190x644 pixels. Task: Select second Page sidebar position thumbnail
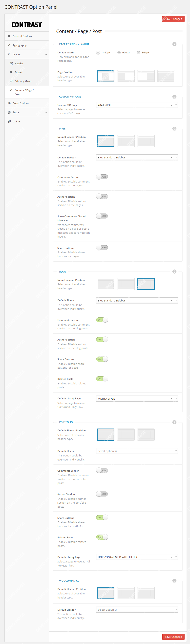click(x=126, y=141)
